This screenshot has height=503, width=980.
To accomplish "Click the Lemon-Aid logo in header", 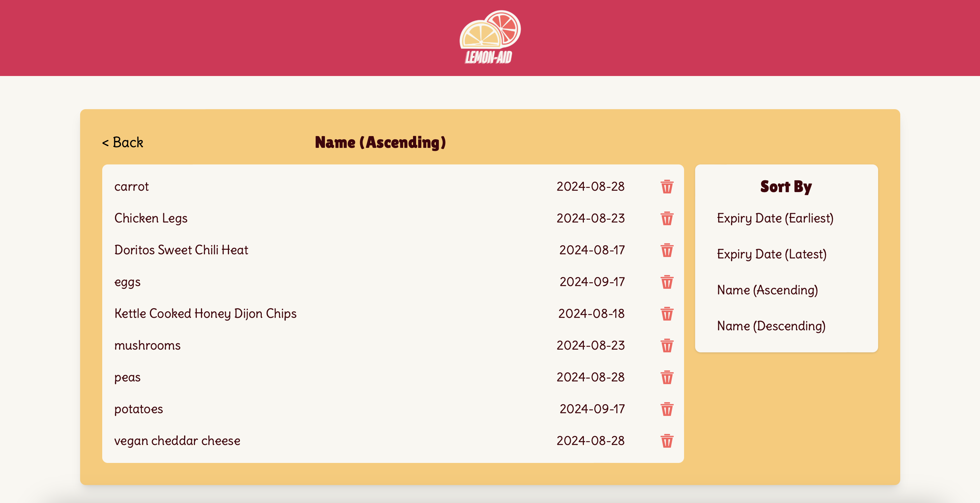I will tap(490, 37).
